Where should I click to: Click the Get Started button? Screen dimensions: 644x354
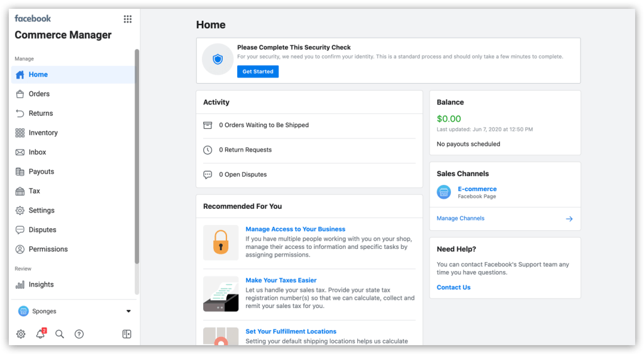click(258, 72)
